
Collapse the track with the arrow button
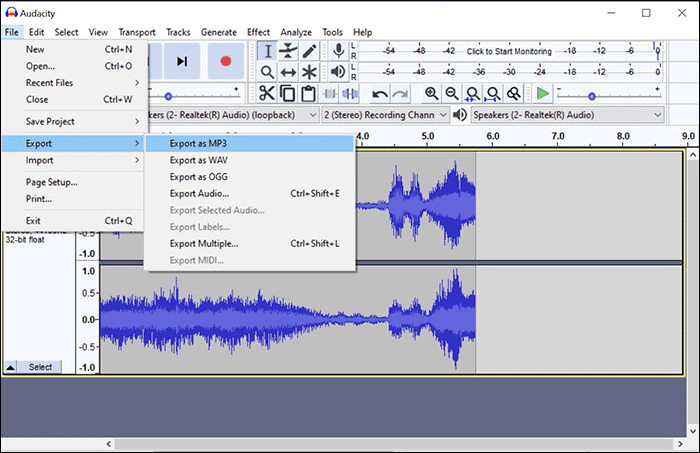(x=10, y=367)
